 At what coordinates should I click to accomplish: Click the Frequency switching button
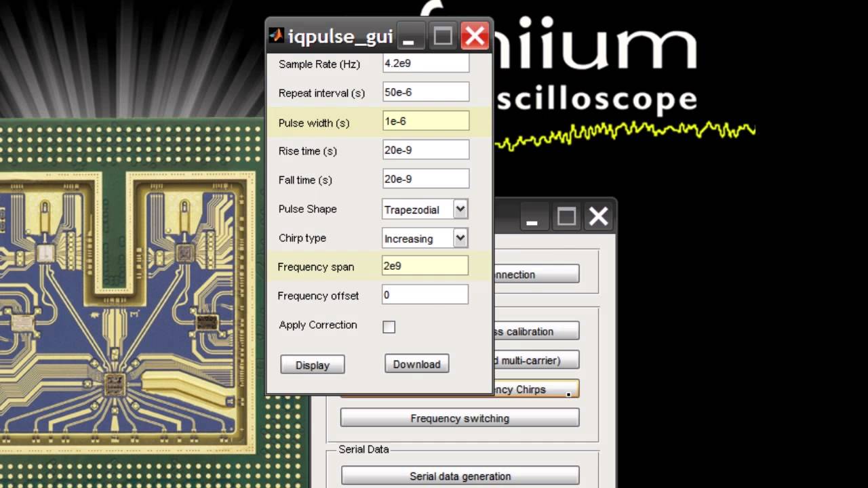pyautogui.click(x=460, y=418)
